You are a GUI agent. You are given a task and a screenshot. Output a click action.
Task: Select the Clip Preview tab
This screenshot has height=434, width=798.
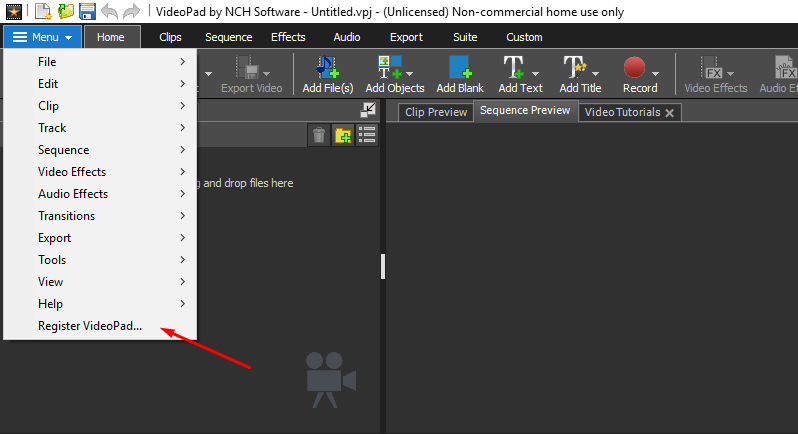[436, 112]
